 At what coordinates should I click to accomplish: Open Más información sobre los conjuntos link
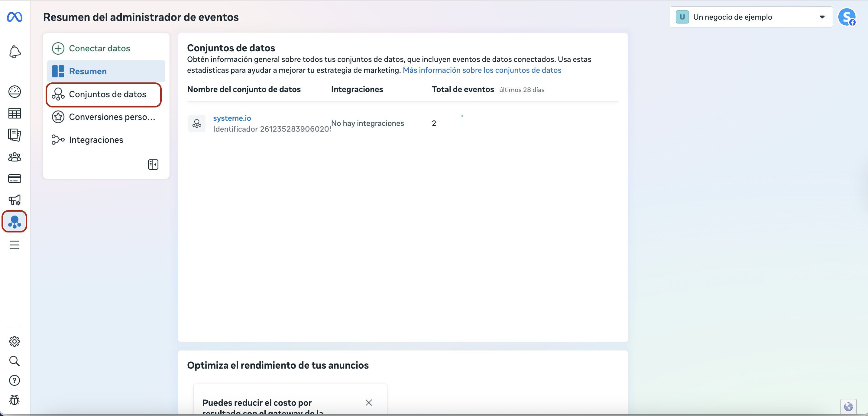tap(482, 70)
